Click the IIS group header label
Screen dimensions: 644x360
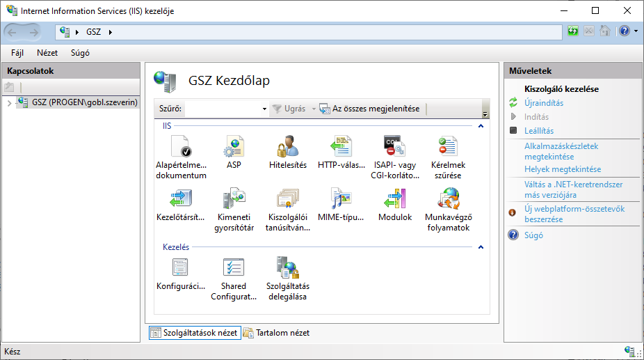[167, 126]
